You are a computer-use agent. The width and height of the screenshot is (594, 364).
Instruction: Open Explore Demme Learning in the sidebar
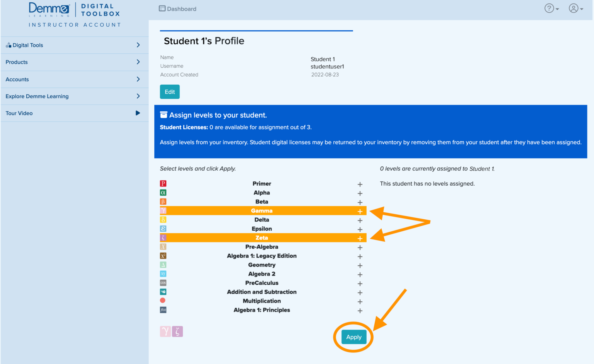pos(75,96)
